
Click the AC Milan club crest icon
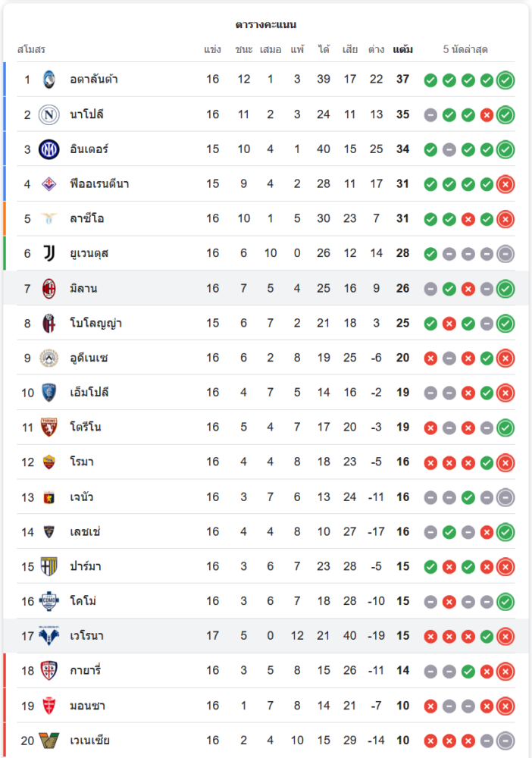[49, 288]
